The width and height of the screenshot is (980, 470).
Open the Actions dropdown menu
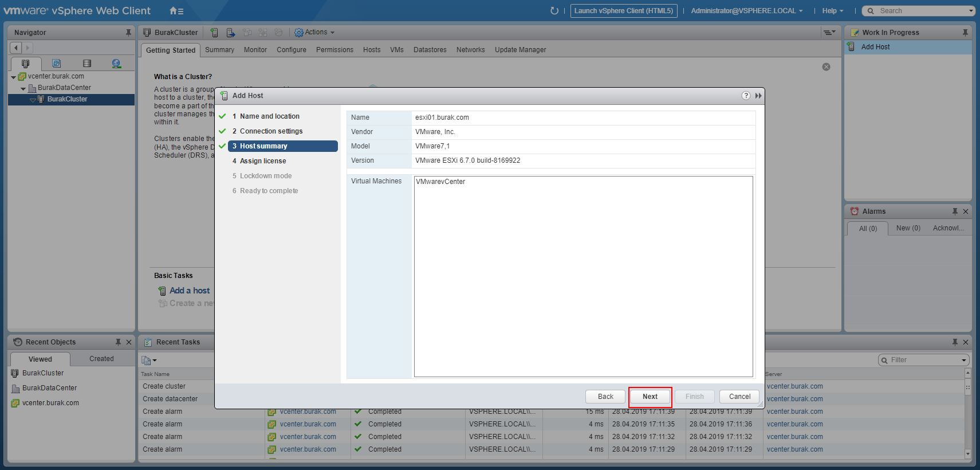(x=314, y=33)
